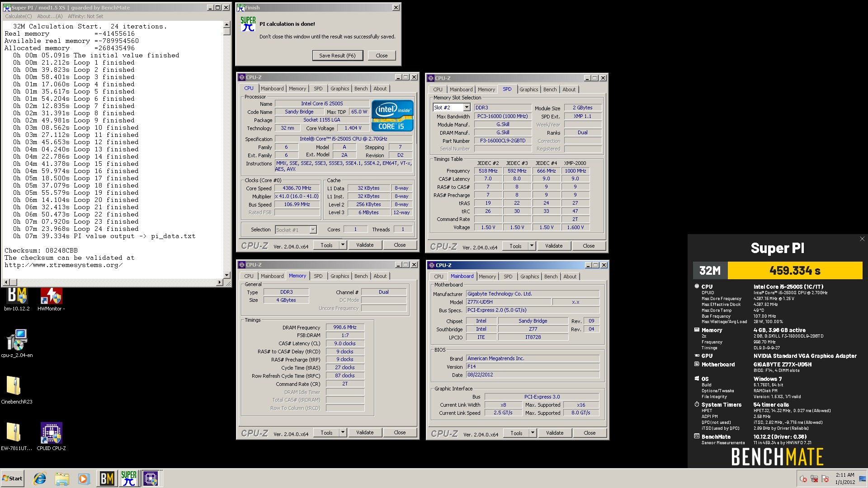Open Calculate menu in Super PI
The image size is (868, 488).
(x=19, y=16)
